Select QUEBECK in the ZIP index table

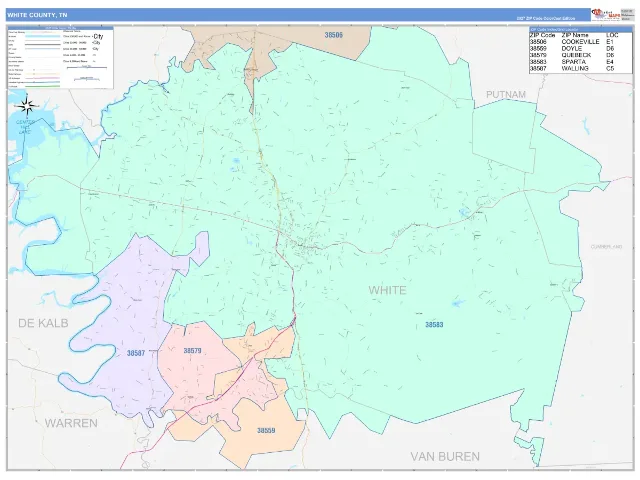click(576, 55)
